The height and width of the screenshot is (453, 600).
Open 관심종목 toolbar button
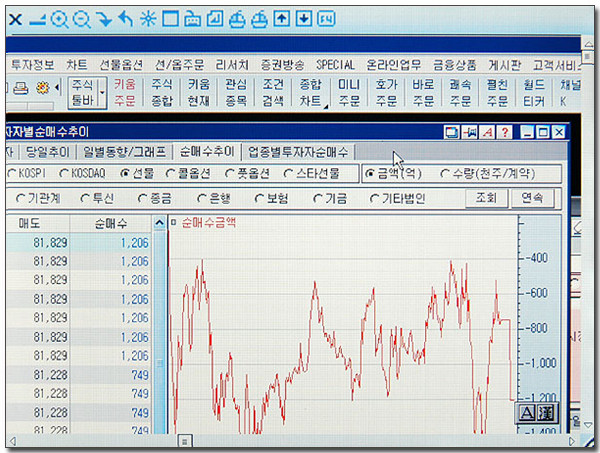(x=236, y=93)
